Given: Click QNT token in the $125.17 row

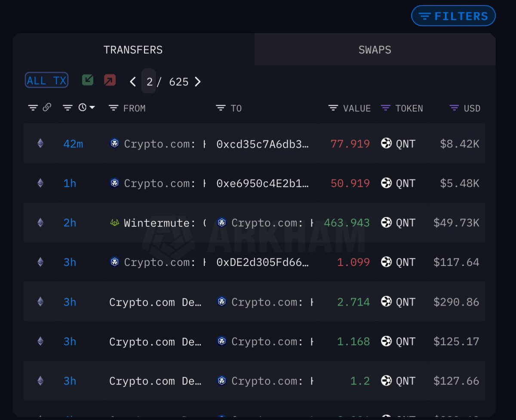Looking at the screenshot, I should [399, 341].
